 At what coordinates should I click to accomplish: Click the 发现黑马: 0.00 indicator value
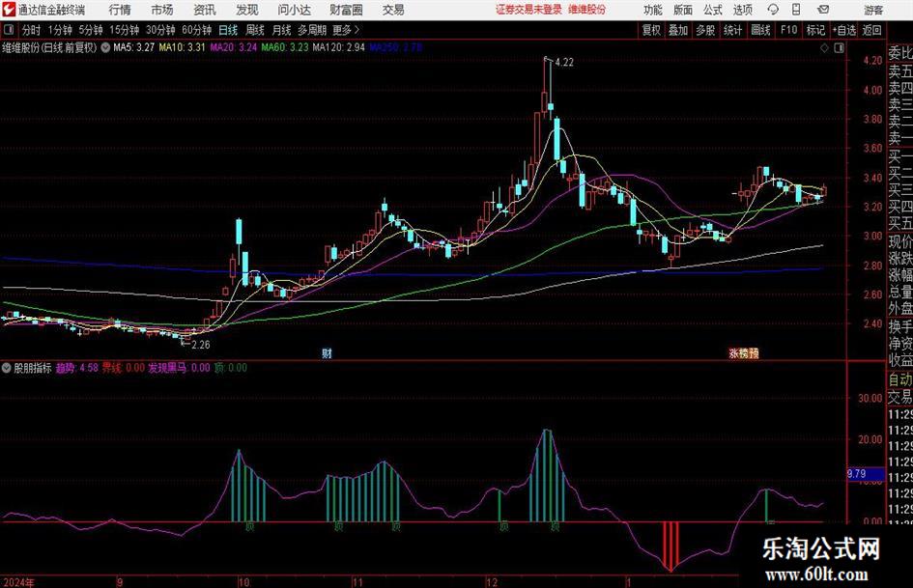[179, 368]
